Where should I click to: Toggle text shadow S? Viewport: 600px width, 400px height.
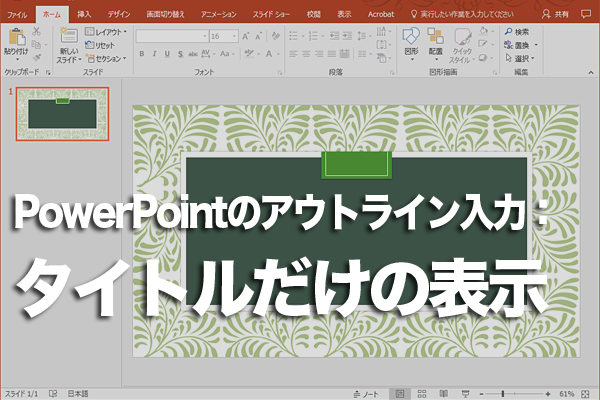pos(180,54)
